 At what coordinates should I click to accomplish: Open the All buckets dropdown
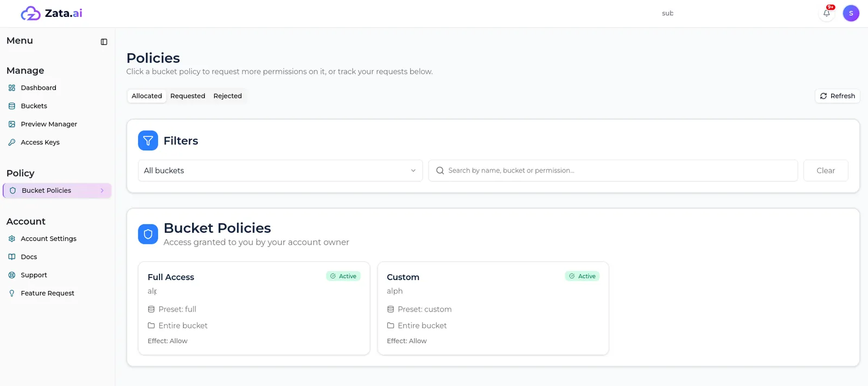[x=280, y=170]
